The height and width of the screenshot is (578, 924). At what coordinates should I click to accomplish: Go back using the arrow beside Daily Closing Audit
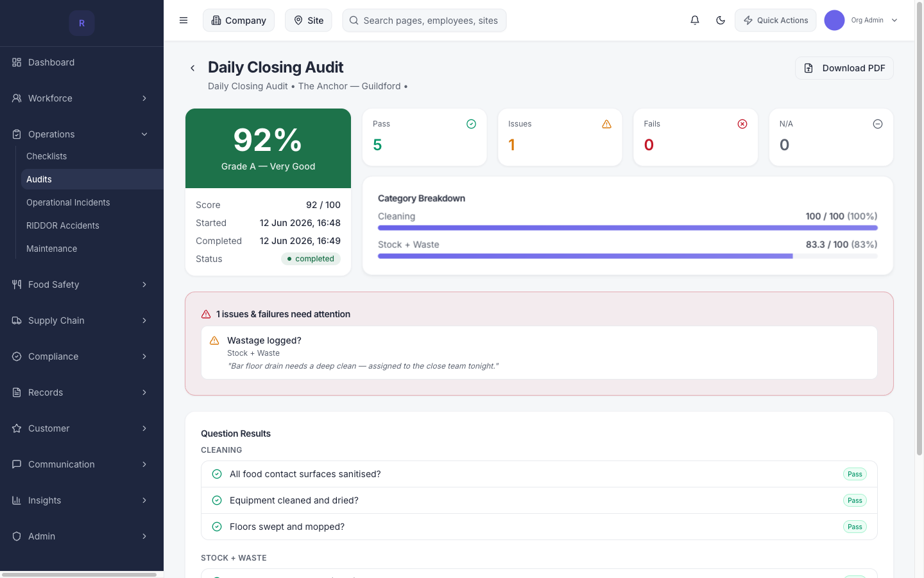[x=193, y=68]
